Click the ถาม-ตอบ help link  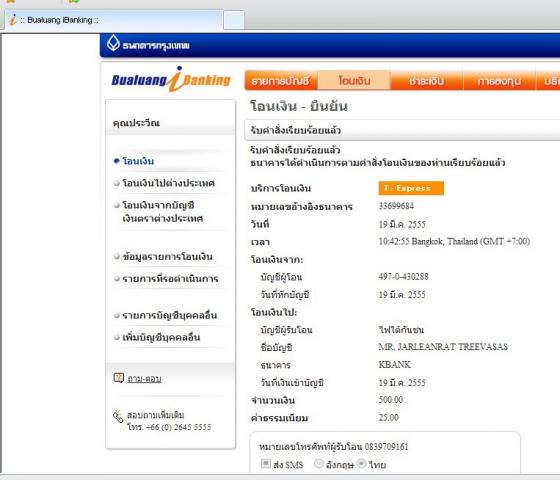(x=144, y=379)
